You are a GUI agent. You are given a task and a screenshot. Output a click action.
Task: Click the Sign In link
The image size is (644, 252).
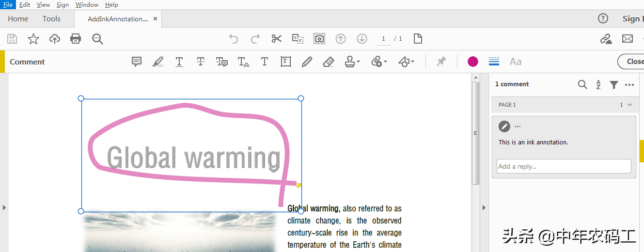(x=633, y=18)
